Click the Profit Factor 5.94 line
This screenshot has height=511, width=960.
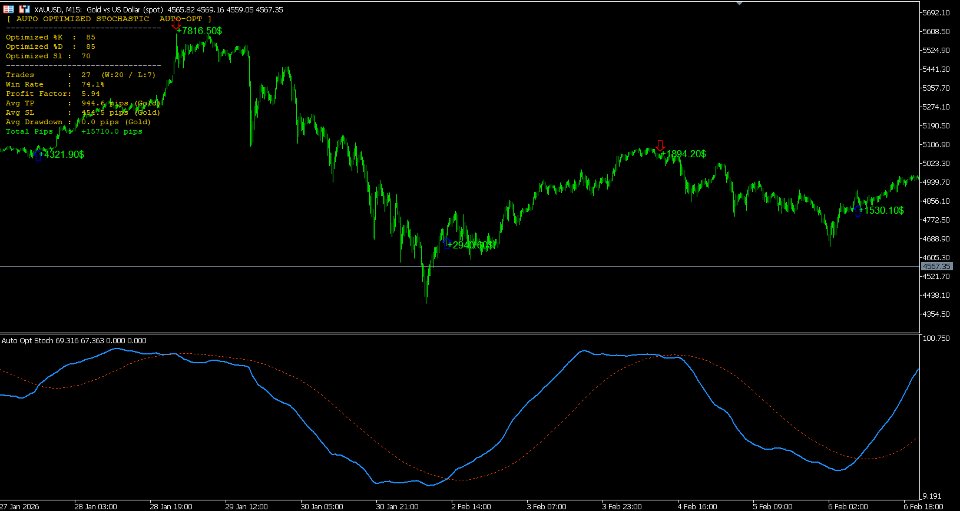coord(53,94)
